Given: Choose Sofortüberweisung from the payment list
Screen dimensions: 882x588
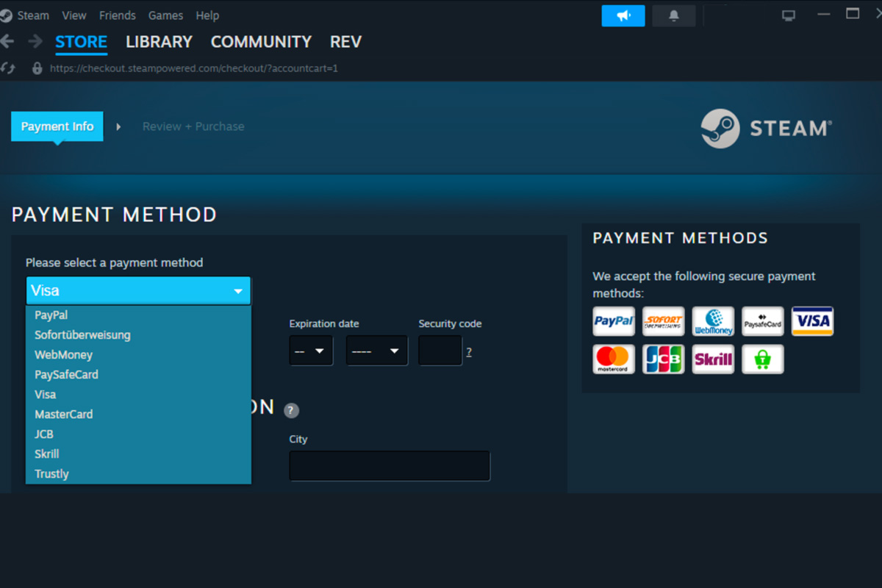Looking at the screenshot, I should pyautogui.click(x=138, y=334).
